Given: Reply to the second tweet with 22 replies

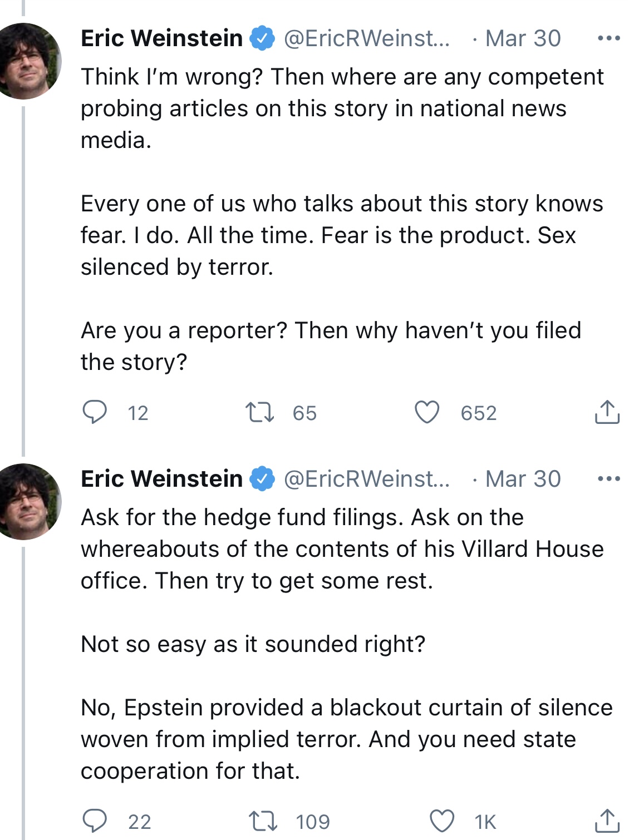Looking at the screenshot, I should tap(95, 821).
